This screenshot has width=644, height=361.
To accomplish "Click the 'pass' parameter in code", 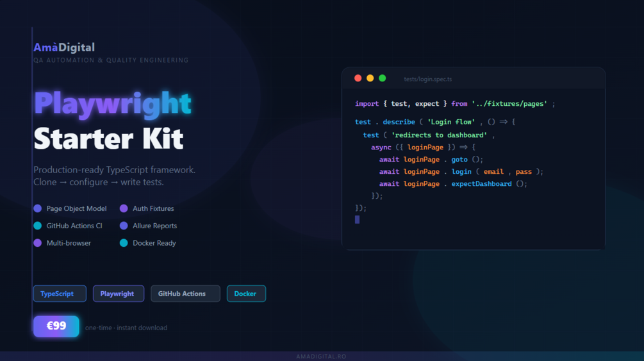I will [524, 171].
